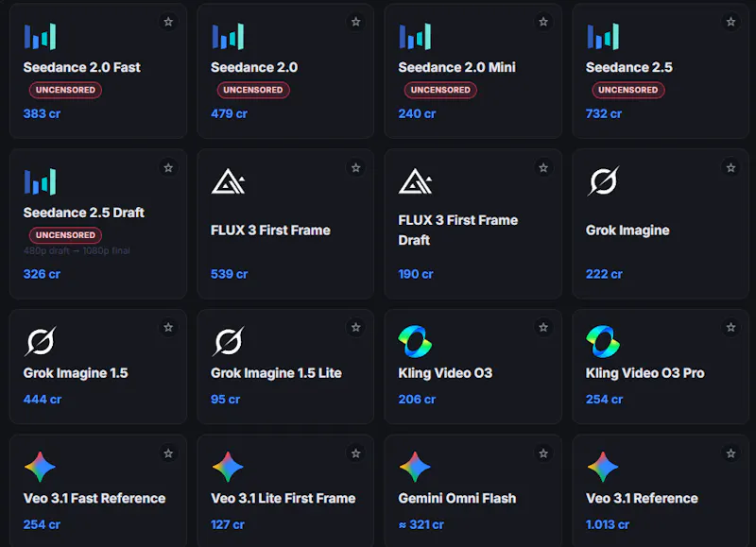The width and height of the screenshot is (756, 547).
Task: Select the FLUX 3 First Frame Draft title
Action: point(458,230)
